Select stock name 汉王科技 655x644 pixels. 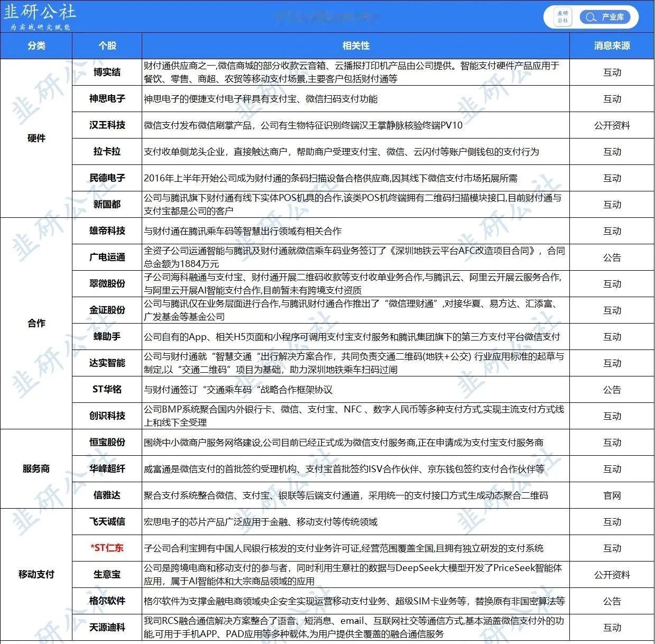pos(107,125)
